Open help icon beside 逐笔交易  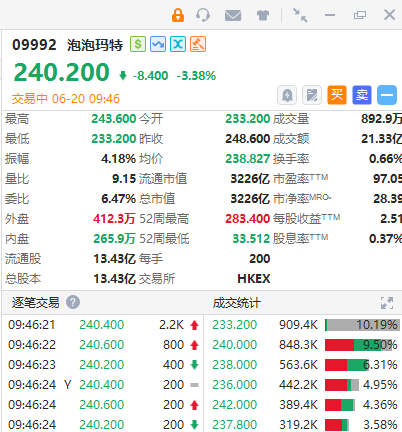(x=73, y=302)
